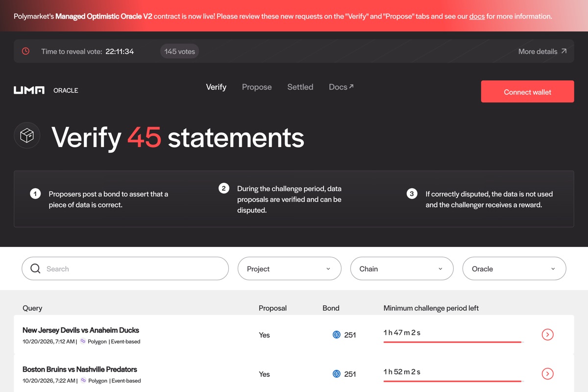588x392 pixels.
Task: Switch to the Propose tab
Action: coord(257,87)
